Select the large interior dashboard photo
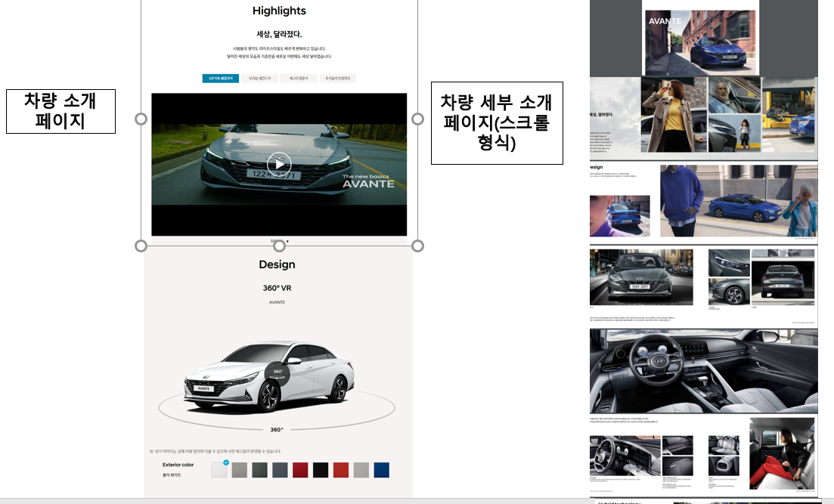The height and width of the screenshot is (504, 834). 704,371
